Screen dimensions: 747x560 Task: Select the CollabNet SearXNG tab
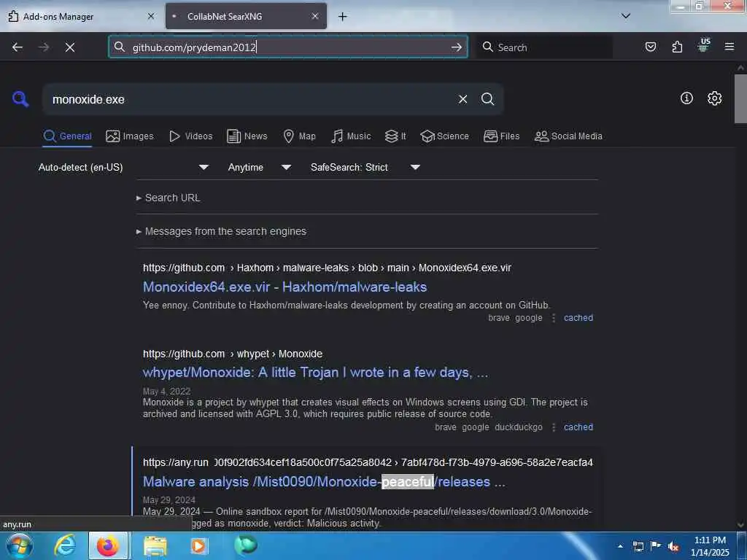(x=246, y=16)
